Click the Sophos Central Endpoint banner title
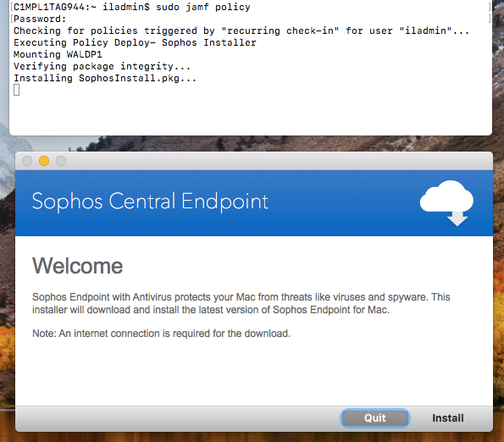This screenshot has width=504, height=442. pos(150,202)
